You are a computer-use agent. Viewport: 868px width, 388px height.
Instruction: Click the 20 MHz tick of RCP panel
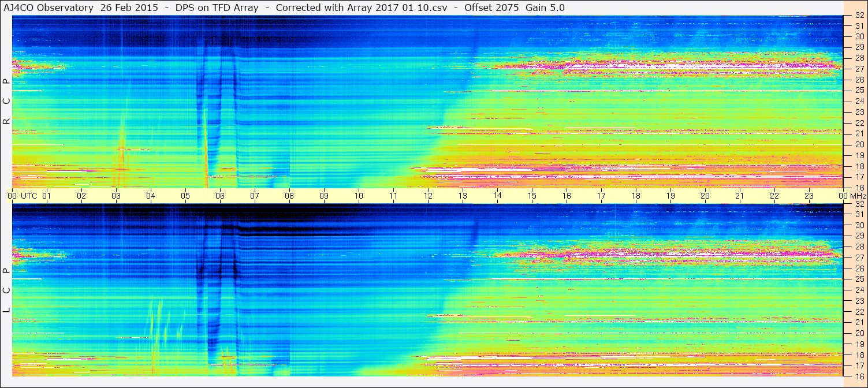tap(859, 144)
